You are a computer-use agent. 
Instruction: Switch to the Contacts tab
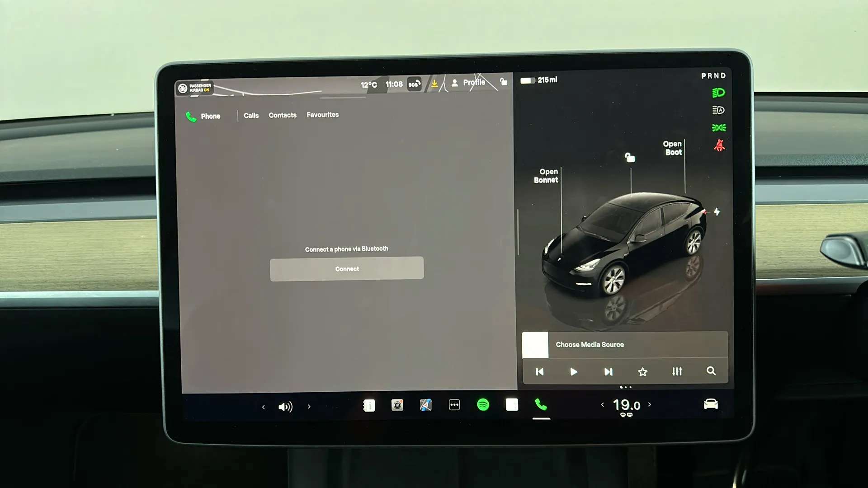pyautogui.click(x=282, y=115)
